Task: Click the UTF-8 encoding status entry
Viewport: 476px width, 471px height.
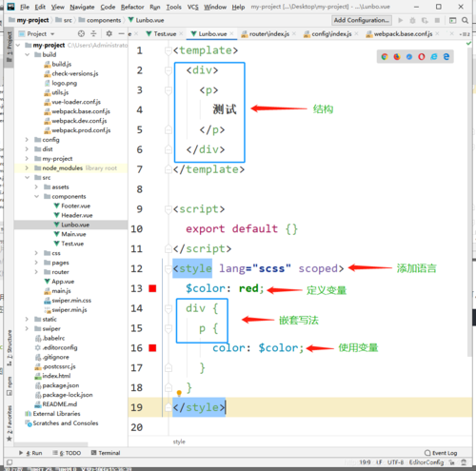Action: (395, 462)
